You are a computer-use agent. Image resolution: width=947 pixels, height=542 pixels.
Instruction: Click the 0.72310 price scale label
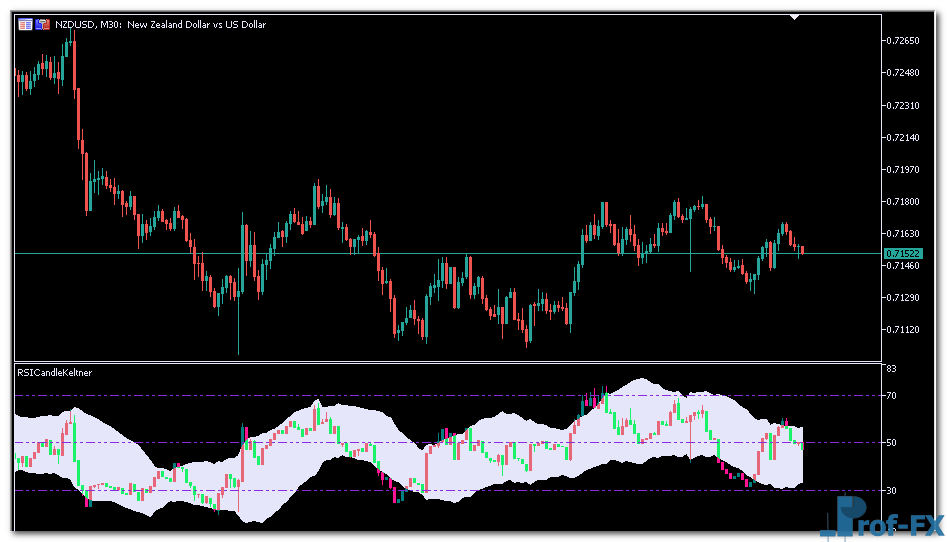click(x=903, y=105)
